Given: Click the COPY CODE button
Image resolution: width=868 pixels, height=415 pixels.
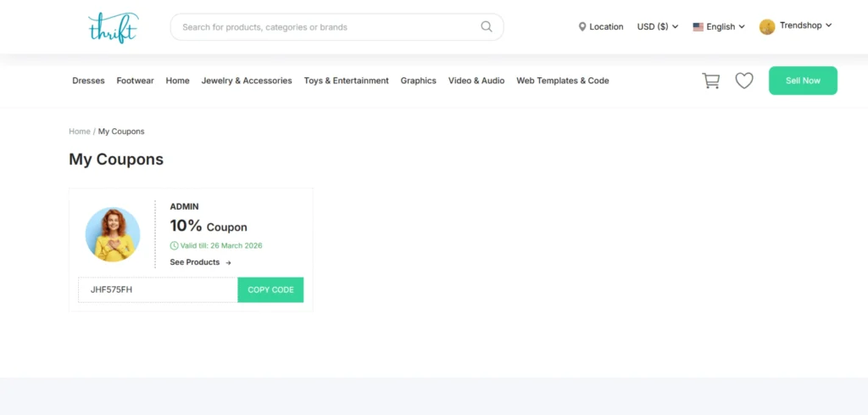Looking at the screenshot, I should coord(270,289).
